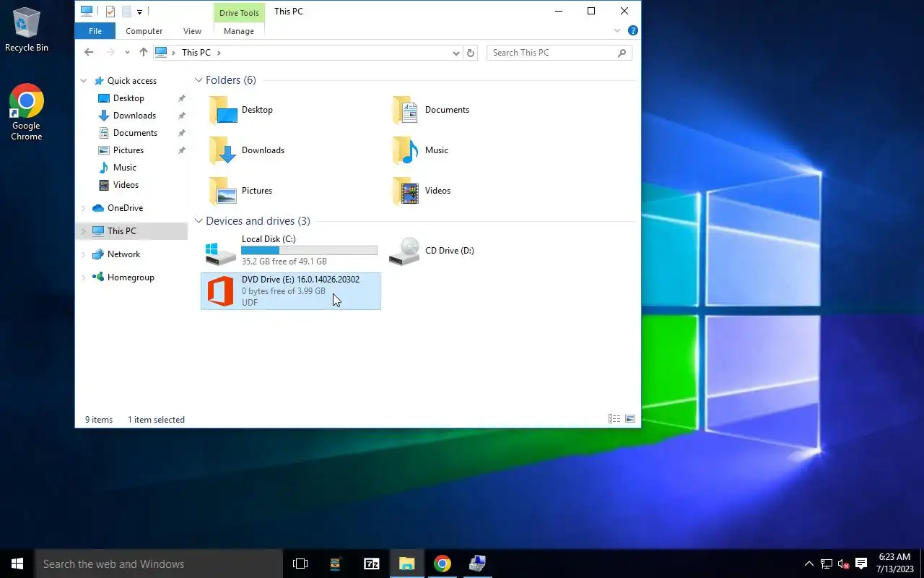Select Homegroup in navigation pane
This screenshot has height=578, width=924.
[131, 277]
